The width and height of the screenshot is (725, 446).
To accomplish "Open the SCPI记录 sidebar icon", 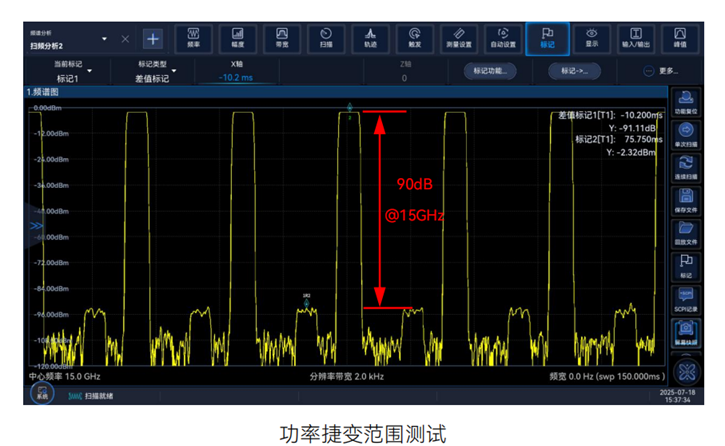I will (x=686, y=297).
